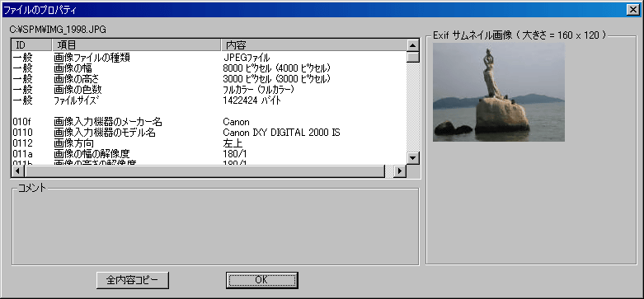Close the ファイルのプロパティ dialog

coord(633,10)
